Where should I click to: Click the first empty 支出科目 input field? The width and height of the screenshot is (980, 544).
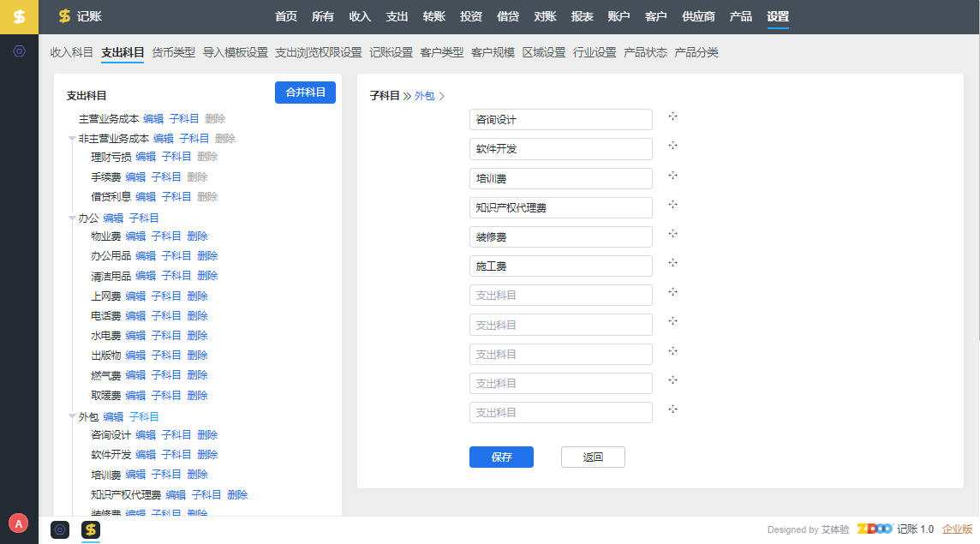coord(560,296)
